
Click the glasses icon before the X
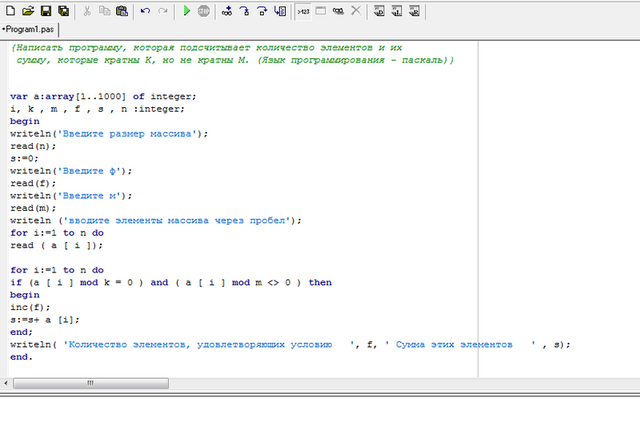338,11
